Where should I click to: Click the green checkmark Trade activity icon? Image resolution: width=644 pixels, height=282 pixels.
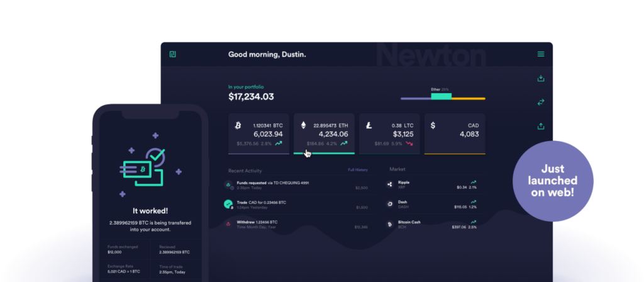coord(228,204)
